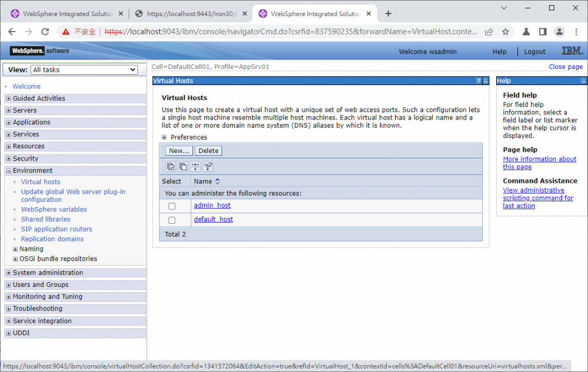The width and height of the screenshot is (588, 372).
Task: Click the browser back arrow
Action: (11, 32)
